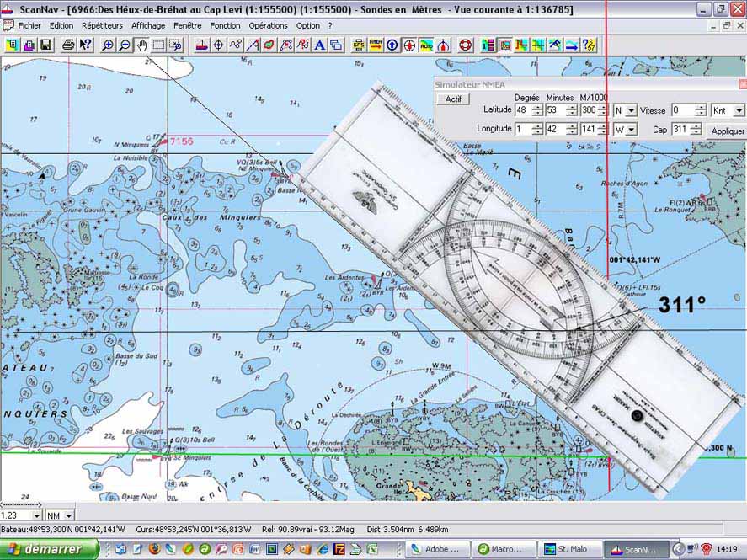Click the Firefox quick launch icon
Screen dimensions: 747x560
point(154,549)
